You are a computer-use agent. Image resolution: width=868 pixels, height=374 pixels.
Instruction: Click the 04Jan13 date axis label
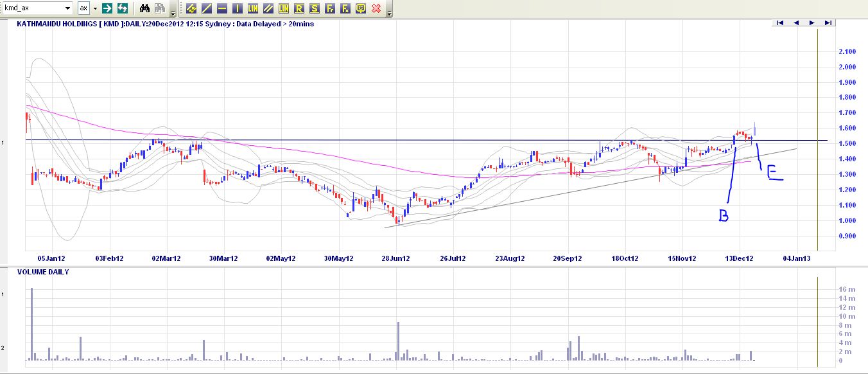[x=797, y=258]
